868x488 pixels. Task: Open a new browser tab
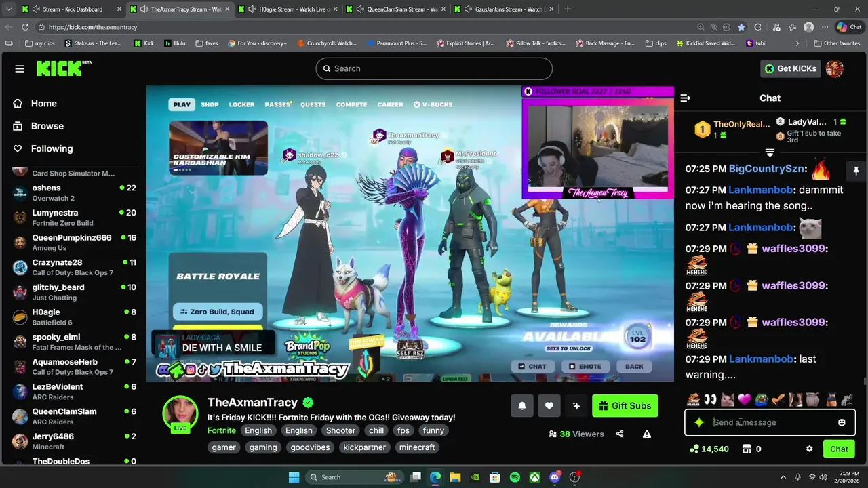click(568, 9)
